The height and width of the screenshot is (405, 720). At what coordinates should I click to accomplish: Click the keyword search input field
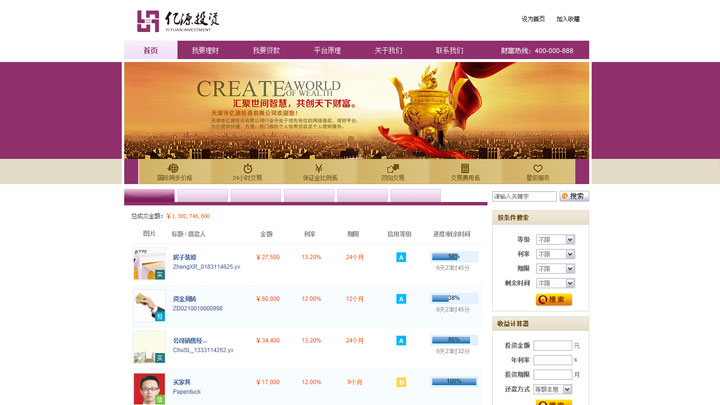523,196
